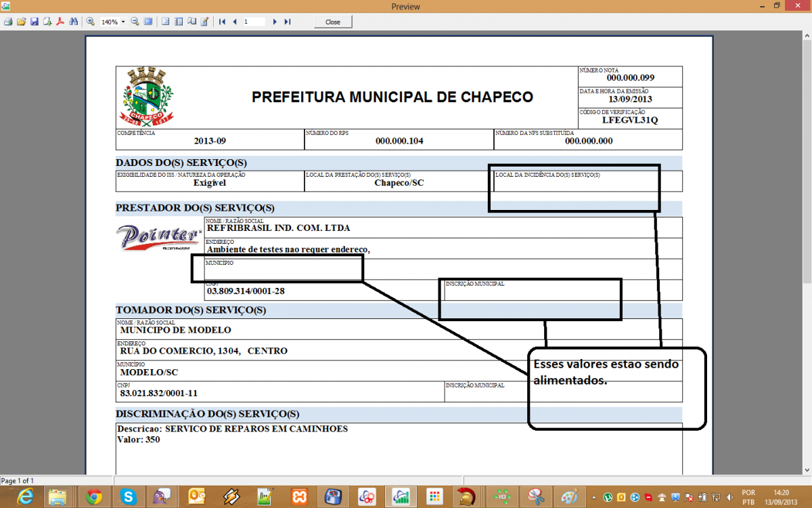Click the competência value 2013-09
Viewport: 812px width, 508px height.
click(x=210, y=141)
